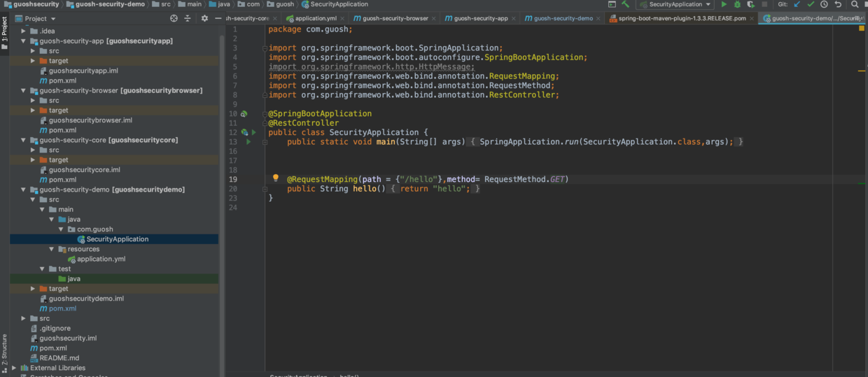Open the Project view selector dropdown
Screen dimensions: 868x377
pos(36,19)
